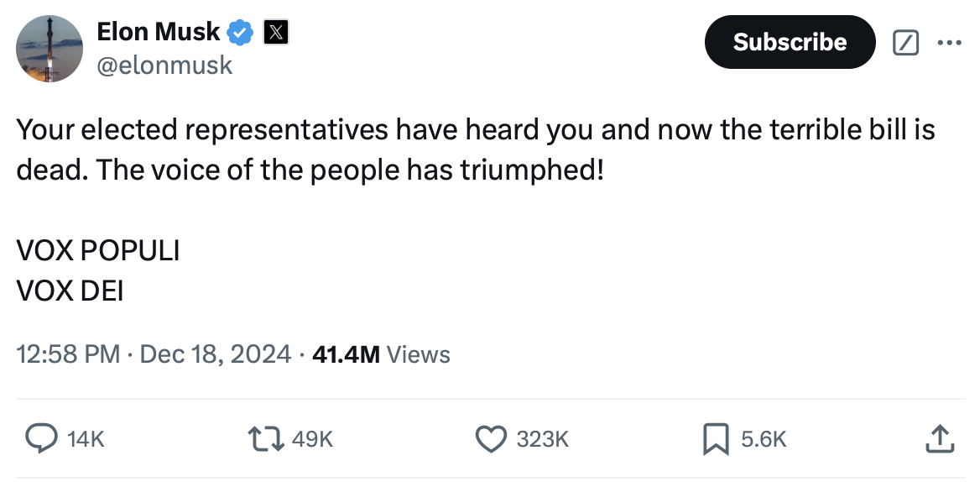Click the X affiliate badge beside name
Image resolution: width=980 pixels, height=482 pixels.
(x=276, y=33)
